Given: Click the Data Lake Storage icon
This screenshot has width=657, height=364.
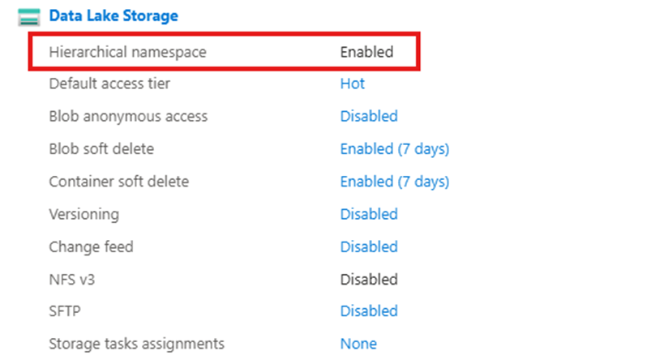Looking at the screenshot, I should (29, 17).
